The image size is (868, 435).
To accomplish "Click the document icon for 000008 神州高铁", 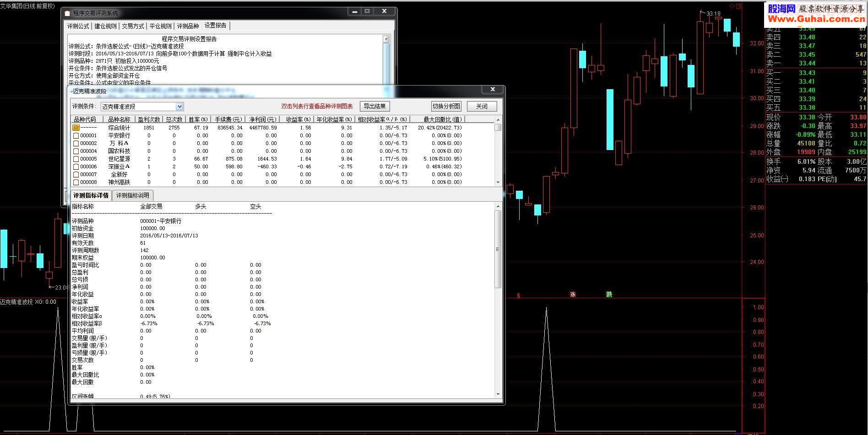I will point(76,182).
